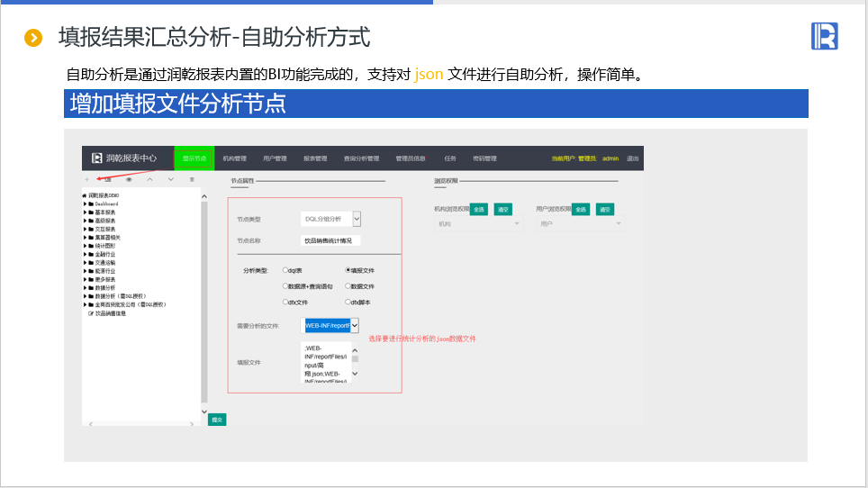Select the 数据源+查询语句 radio option
868x488 pixels.
tap(285, 286)
